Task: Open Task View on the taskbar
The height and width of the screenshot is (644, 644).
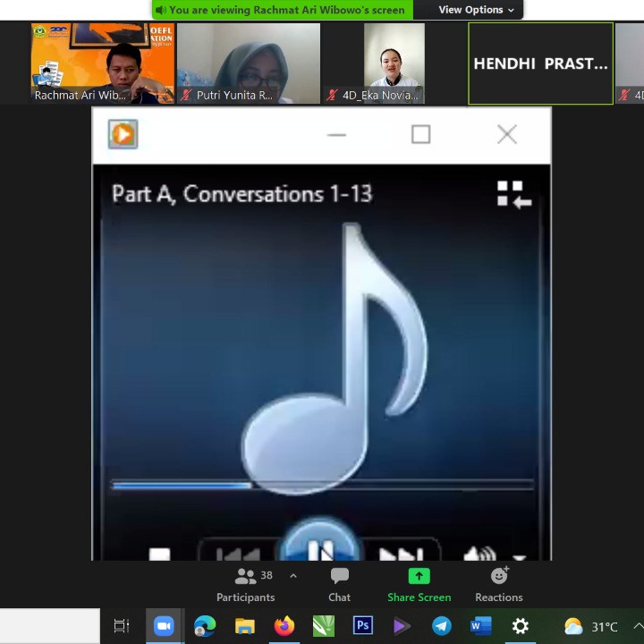Action: (122, 626)
